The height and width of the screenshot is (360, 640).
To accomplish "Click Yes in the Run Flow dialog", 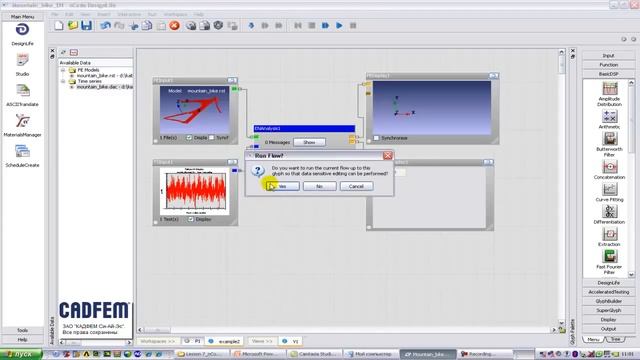I will (283, 186).
